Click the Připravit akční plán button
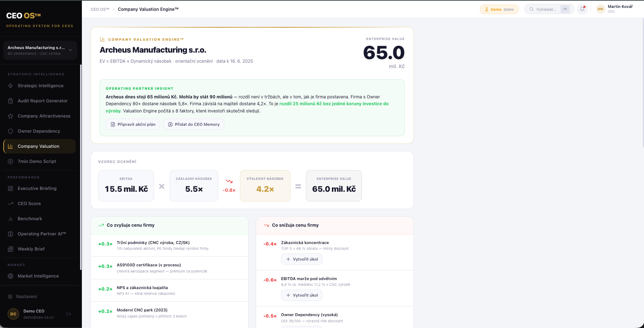 pos(133,124)
